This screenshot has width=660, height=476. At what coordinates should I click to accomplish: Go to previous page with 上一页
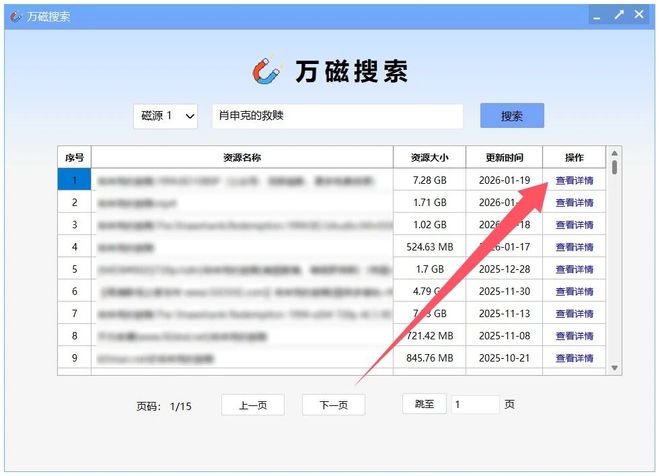tap(253, 405)
